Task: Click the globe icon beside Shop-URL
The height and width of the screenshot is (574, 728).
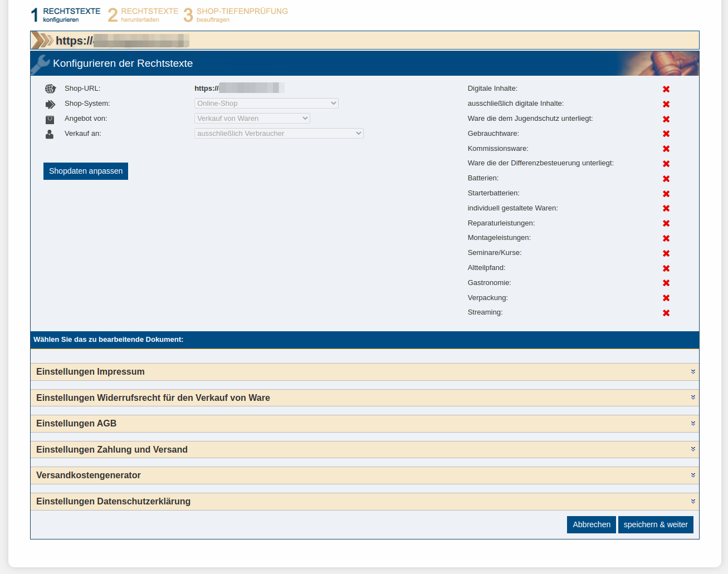Action: (x=50, y=89)
